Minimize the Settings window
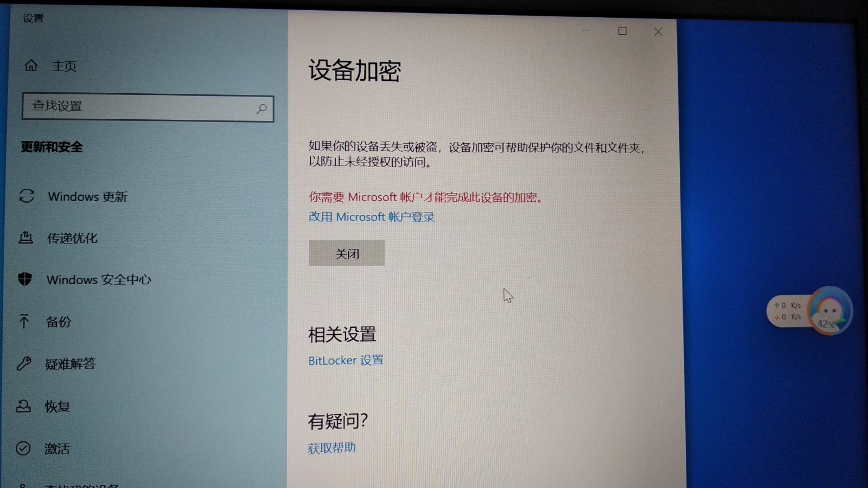868x488 pixels. click(x=586, y=30)
